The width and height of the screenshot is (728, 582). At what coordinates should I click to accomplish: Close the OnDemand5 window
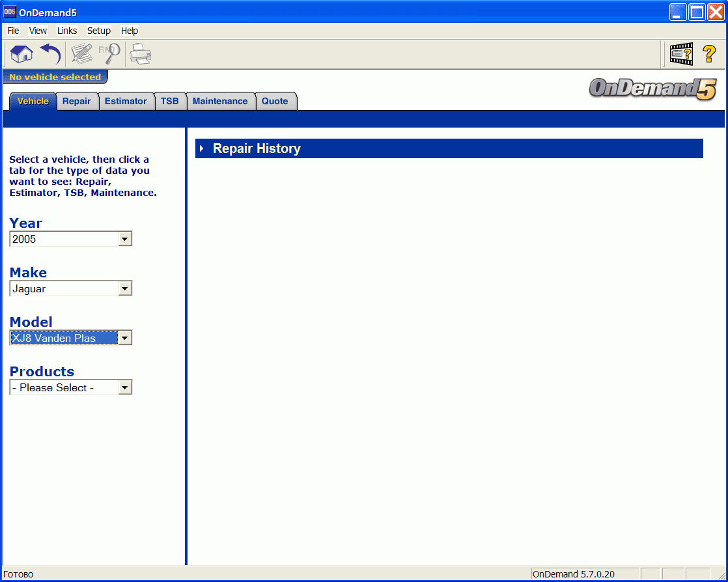[716, 12]
